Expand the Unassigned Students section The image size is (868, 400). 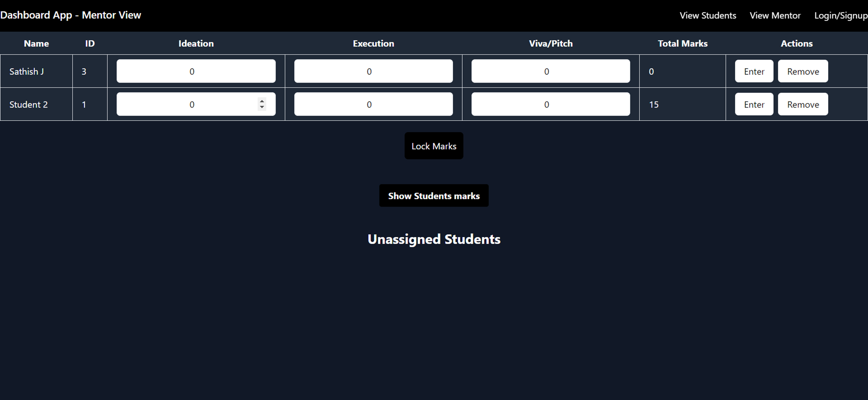[x=433, y=239]
